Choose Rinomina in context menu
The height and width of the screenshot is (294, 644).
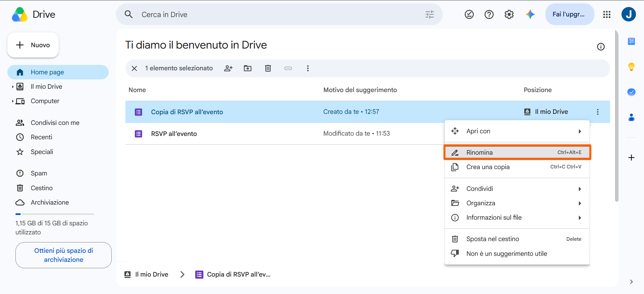tap(517, 152)
